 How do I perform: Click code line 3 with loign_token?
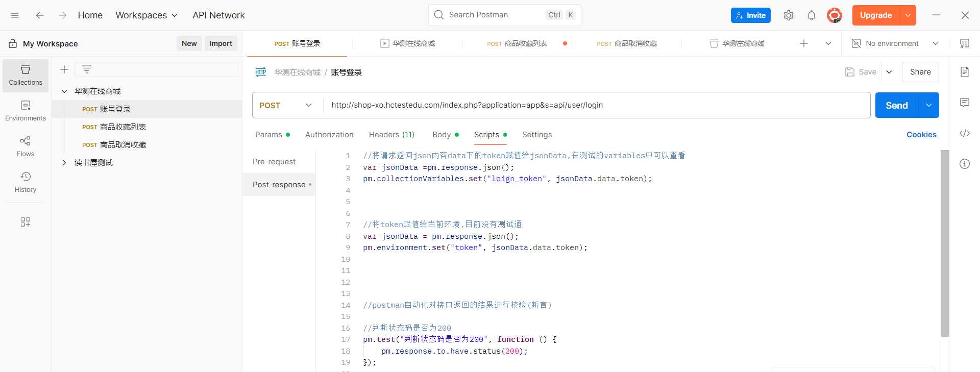[x=507, y=179]
